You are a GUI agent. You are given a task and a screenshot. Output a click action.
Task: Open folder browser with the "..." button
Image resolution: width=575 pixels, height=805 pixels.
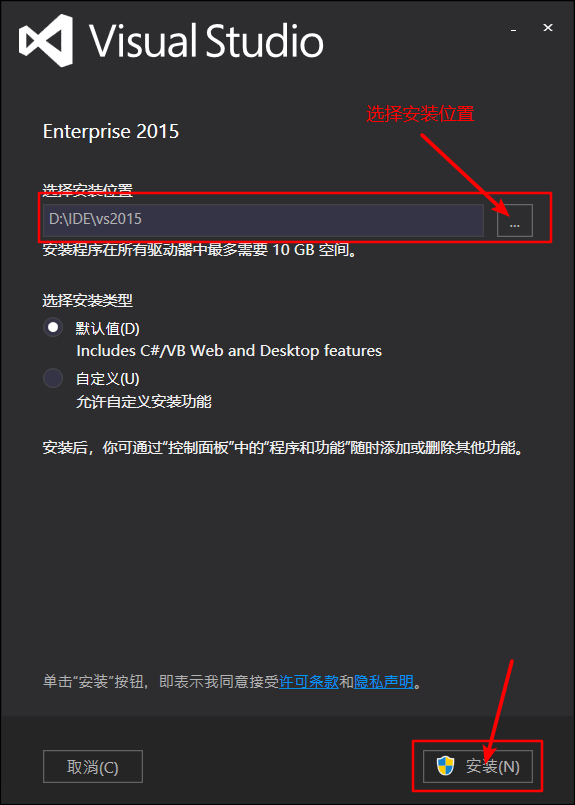(514, 221)
